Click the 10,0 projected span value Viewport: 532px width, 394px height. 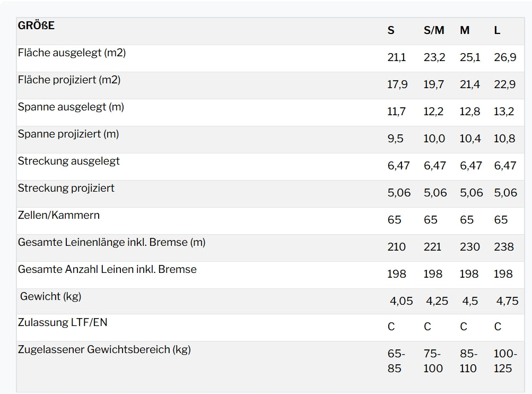434,139
